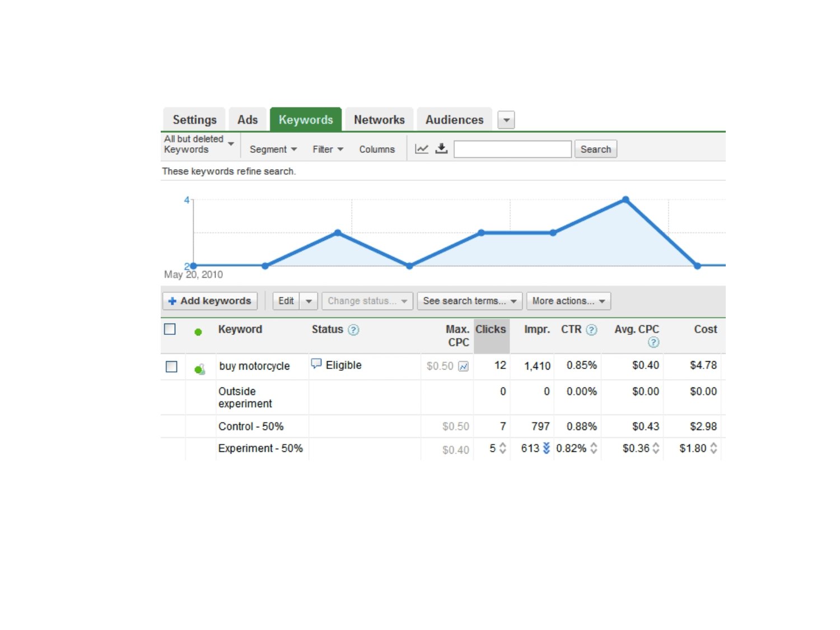The width and height of the screenshot is (840, 630).
Task: Switch to the Networks tab
Action: 379,120
